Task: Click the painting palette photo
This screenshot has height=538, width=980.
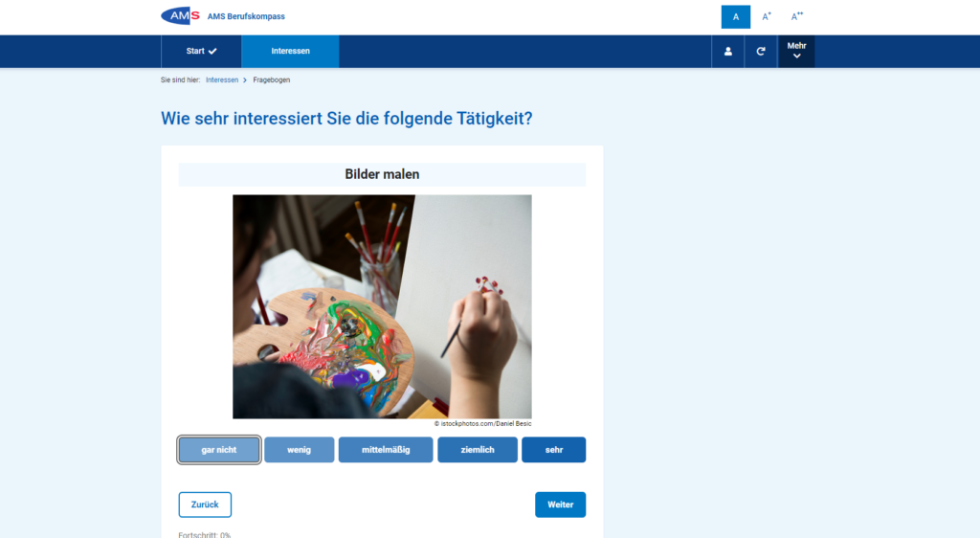Action: click(382, 306)
